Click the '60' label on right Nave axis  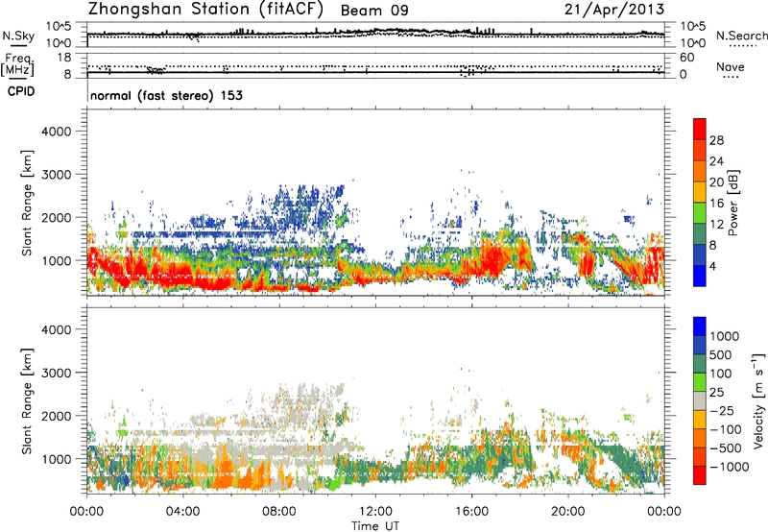tap(686, 58)
